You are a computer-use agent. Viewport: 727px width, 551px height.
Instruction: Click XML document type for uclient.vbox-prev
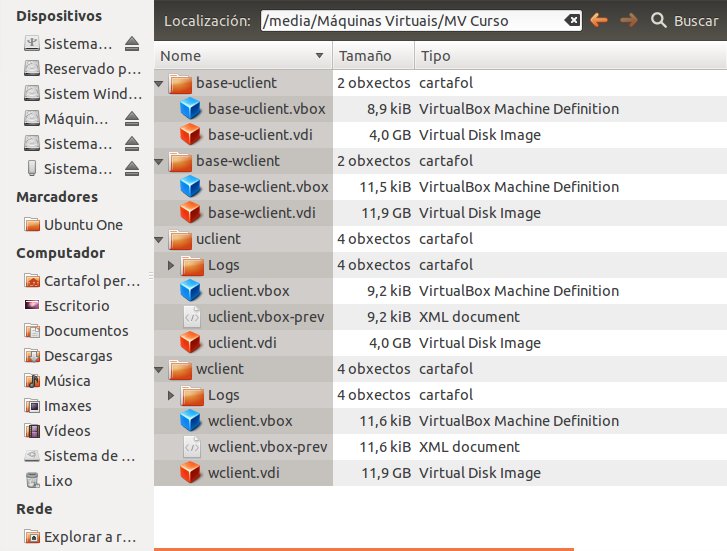tap(469, 317)
